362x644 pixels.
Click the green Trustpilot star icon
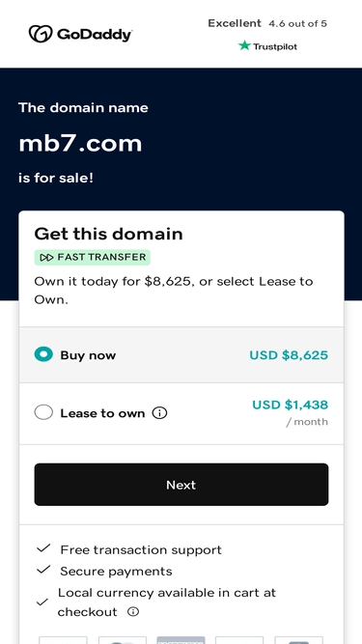click(244, 45)
